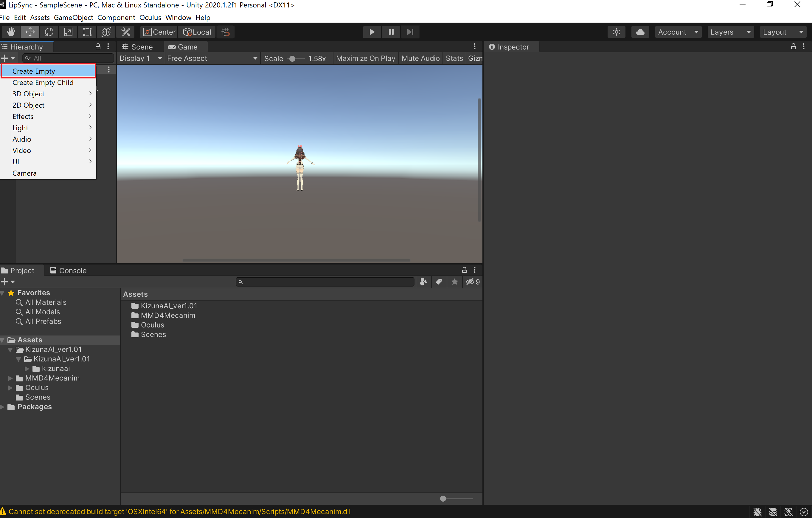Click the Stats button
This screenshot has height=518, width=812.
[454, 58]
